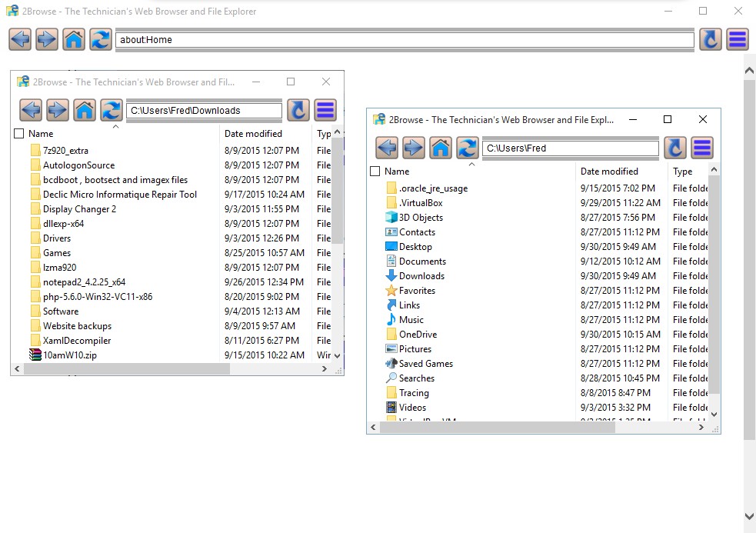Tick select-all checkbox in the C:\Users\Fred window

375,172
